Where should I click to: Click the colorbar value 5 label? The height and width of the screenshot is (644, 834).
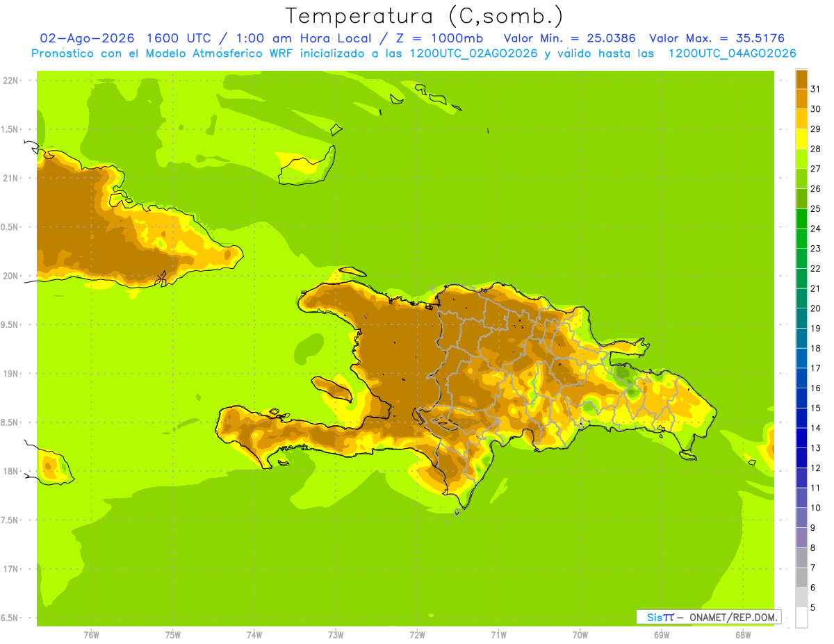pyautogui.click(x=813, y=608)
